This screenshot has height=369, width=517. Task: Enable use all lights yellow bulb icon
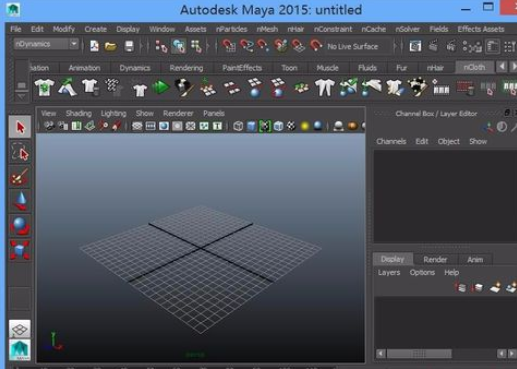(305, 126)
